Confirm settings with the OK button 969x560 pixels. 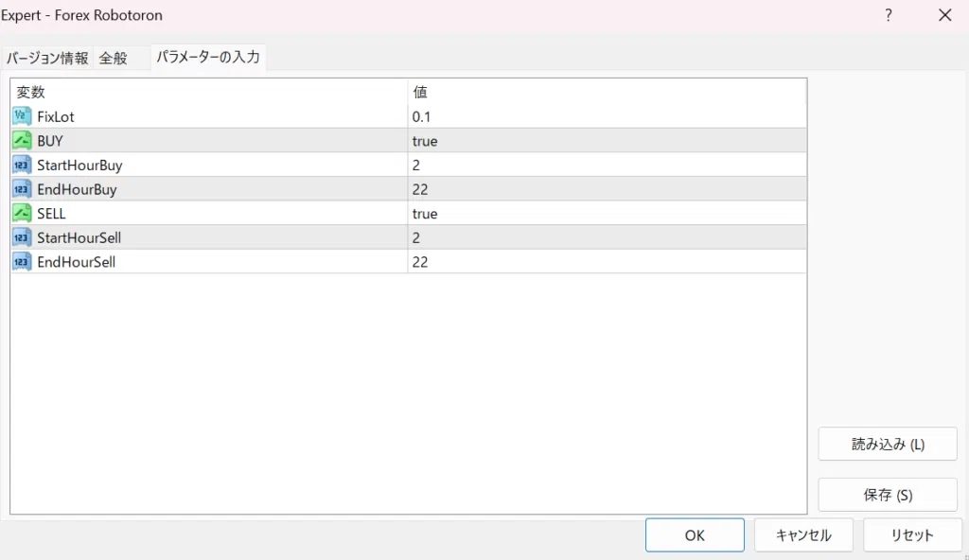(x=695, y=535)
